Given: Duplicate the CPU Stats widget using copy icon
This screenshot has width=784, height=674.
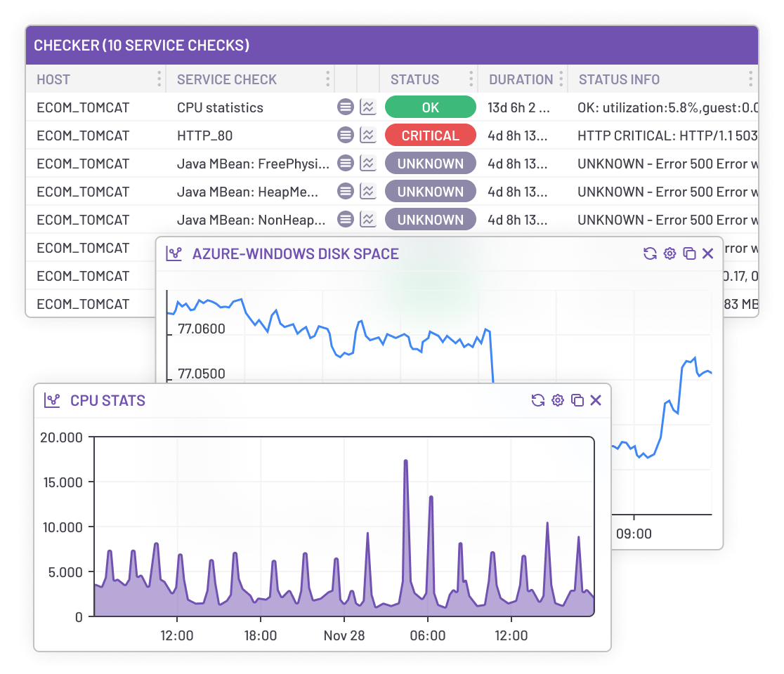Looking at the screenshot, I should (x=577, y=400).
